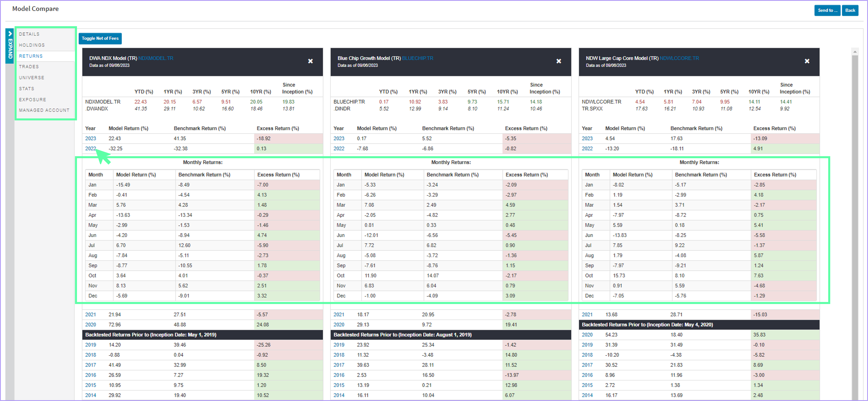The height and width of the screenshot is (401, 868).
Task: Select the RETURNS tab
Action: 31,56
